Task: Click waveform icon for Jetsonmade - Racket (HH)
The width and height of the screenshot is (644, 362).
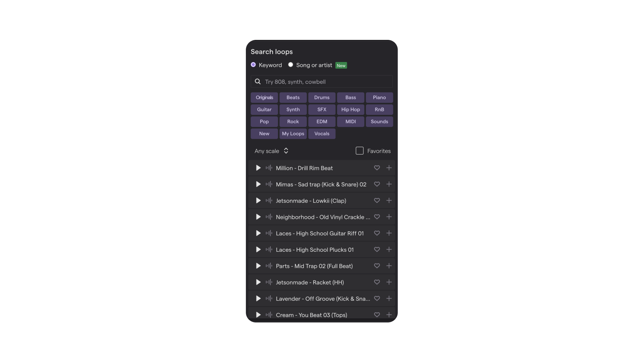Action: point(269,282)
